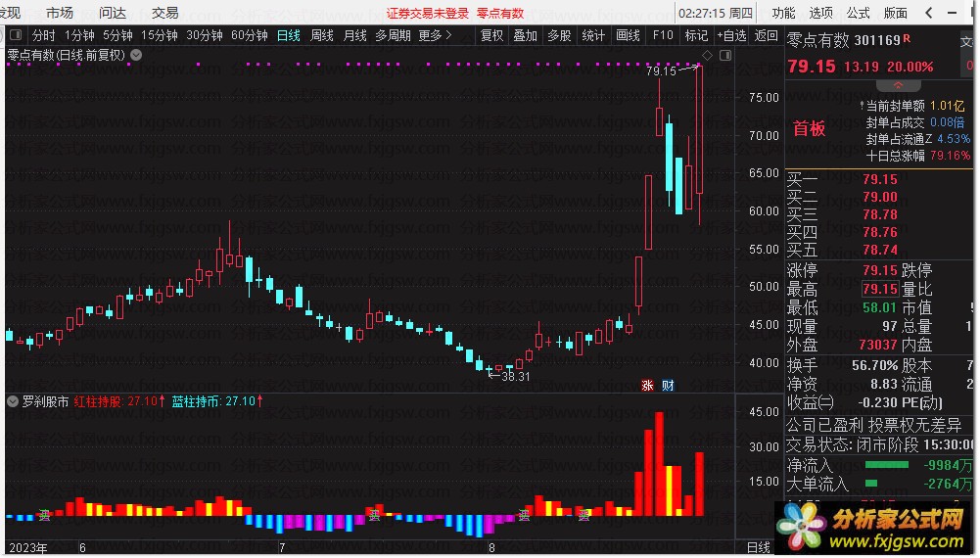Click the 38.31 low price label
This screenshot has width=980, height=558.
tap(516, 376)
